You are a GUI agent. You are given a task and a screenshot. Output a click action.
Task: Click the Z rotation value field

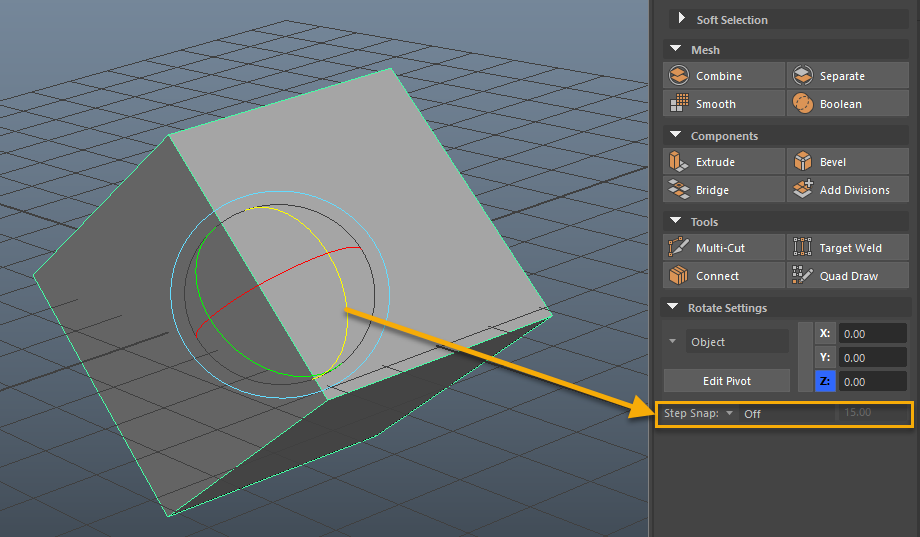872,381
